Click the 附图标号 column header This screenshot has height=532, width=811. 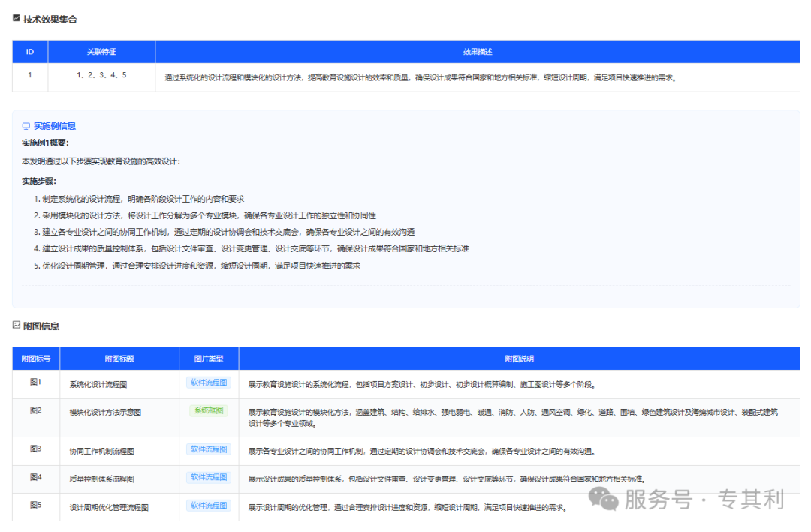pyautogui.click(x=36, y=359)
